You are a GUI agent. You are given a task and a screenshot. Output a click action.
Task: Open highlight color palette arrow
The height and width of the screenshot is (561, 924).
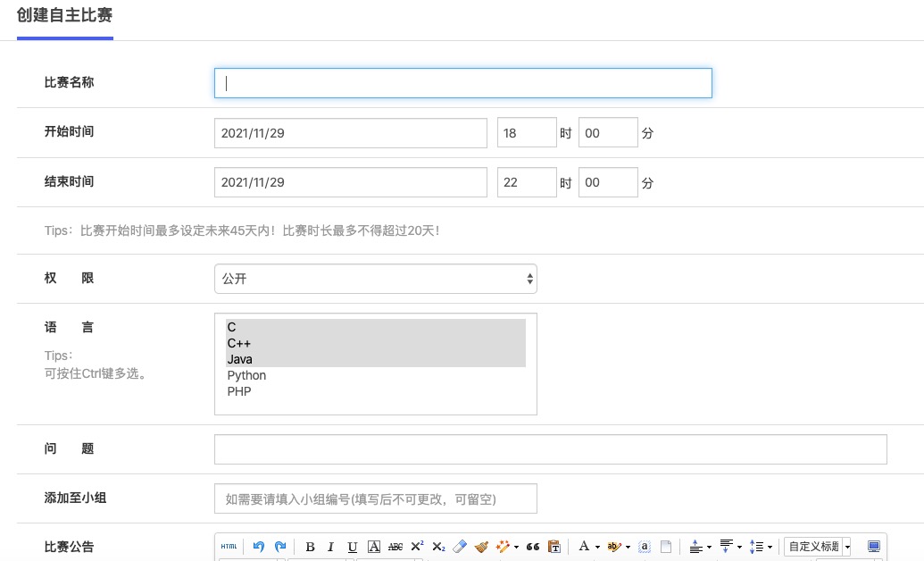pos(628,547)
